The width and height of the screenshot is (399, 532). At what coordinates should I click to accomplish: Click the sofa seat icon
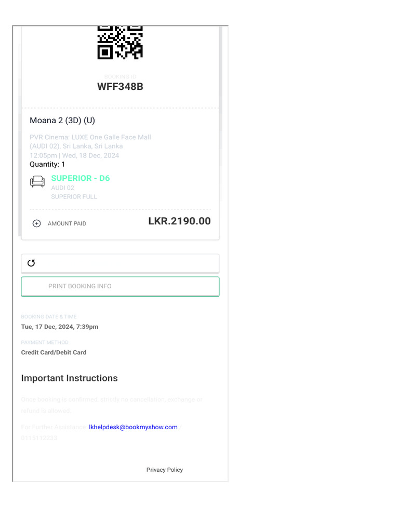(x=37, y=181)
